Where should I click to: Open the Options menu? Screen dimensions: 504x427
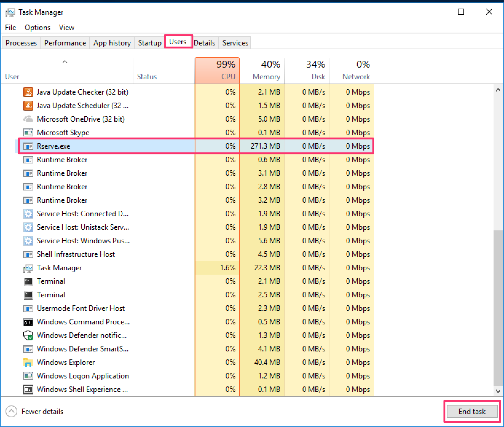click(37, 28)
